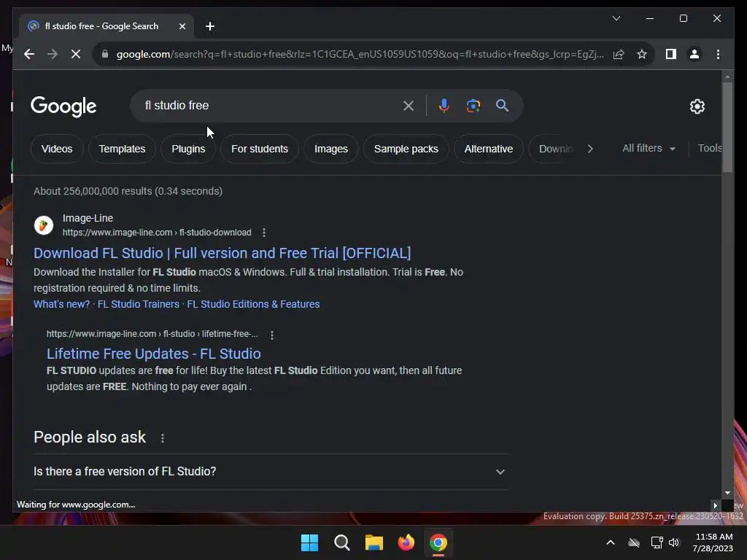Open 'FL Studio Editions & Features' sitelink
The width and height of the screenshot is (747, 560).
253,304
